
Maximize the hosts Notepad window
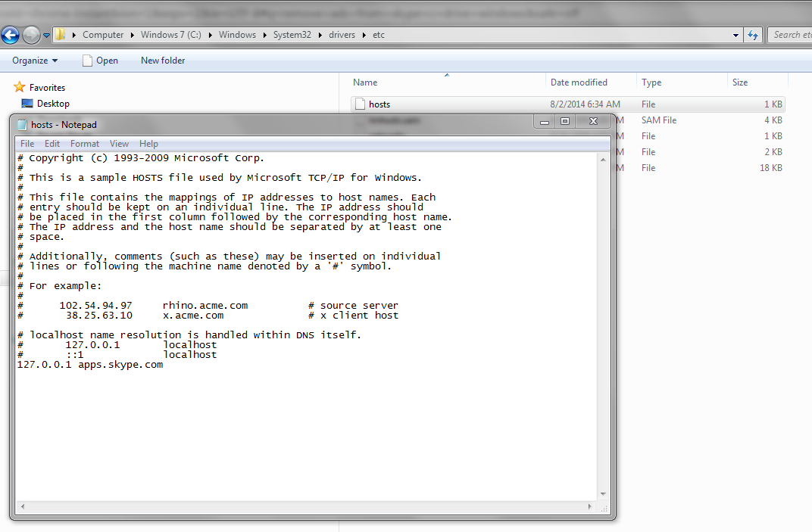pos(565,122)
